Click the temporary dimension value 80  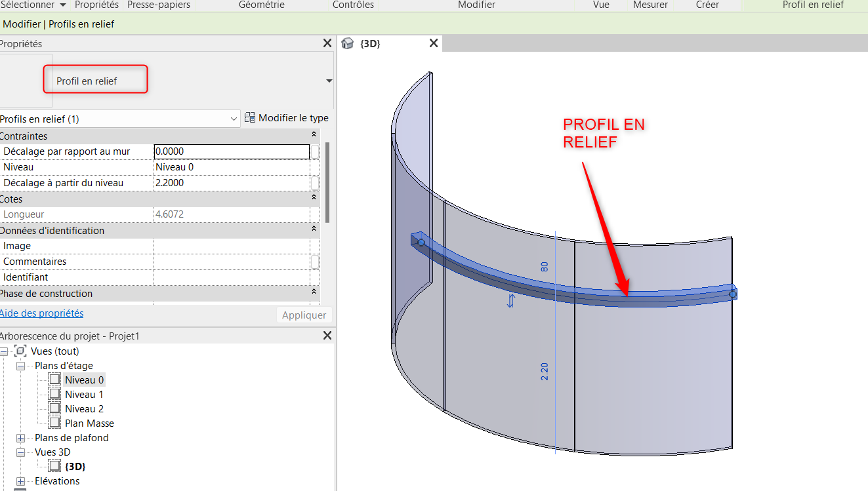(545, 266)
